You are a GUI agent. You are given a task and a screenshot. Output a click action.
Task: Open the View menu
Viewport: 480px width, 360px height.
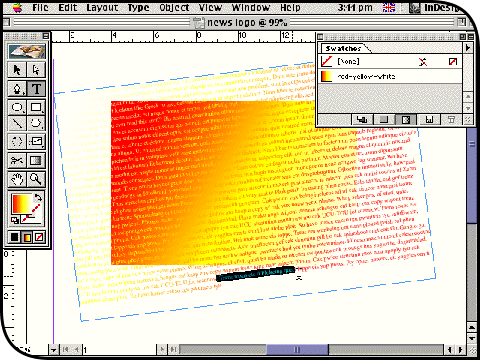click(x=211, y=7)
